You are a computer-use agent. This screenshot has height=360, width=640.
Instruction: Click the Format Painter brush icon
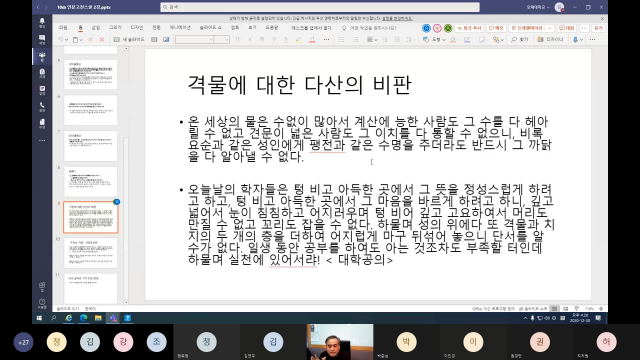pyautogui.click(x=90, y=40)
